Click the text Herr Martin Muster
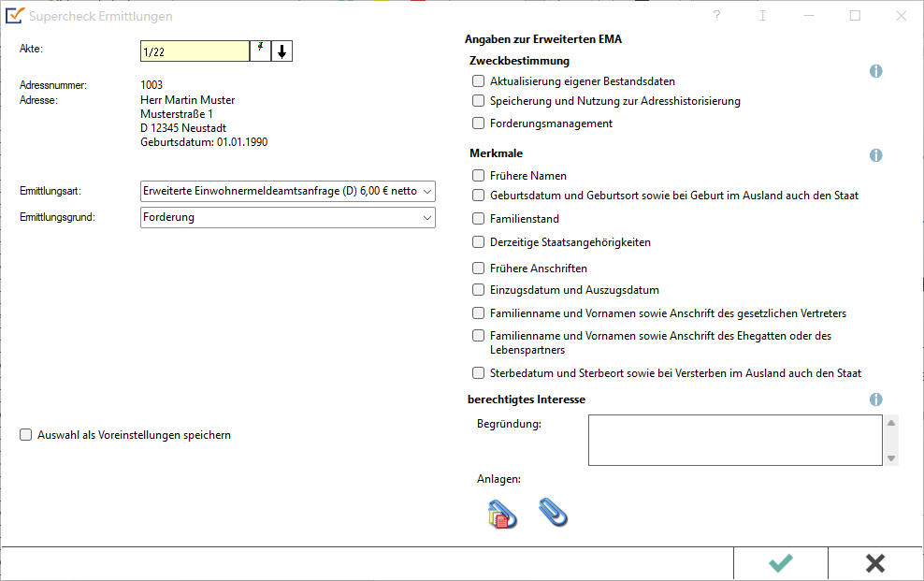 187,100
